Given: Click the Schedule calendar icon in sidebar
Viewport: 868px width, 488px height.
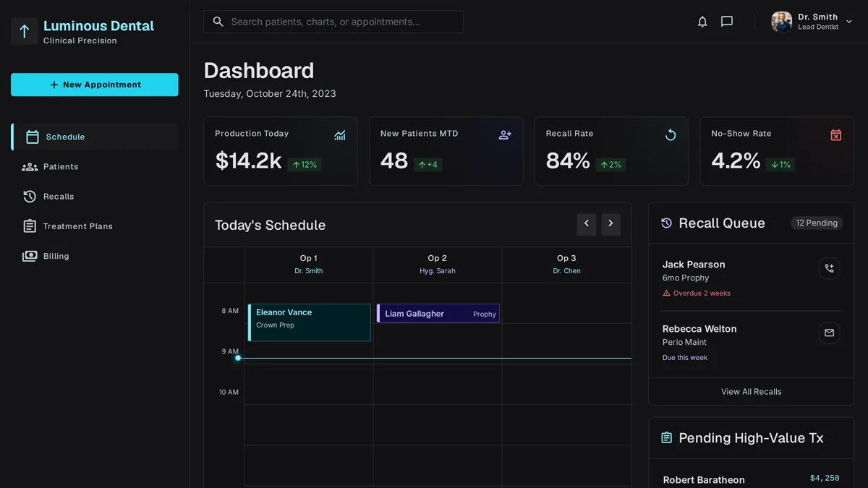Looking at the screenshot, I should pos(32,137).
